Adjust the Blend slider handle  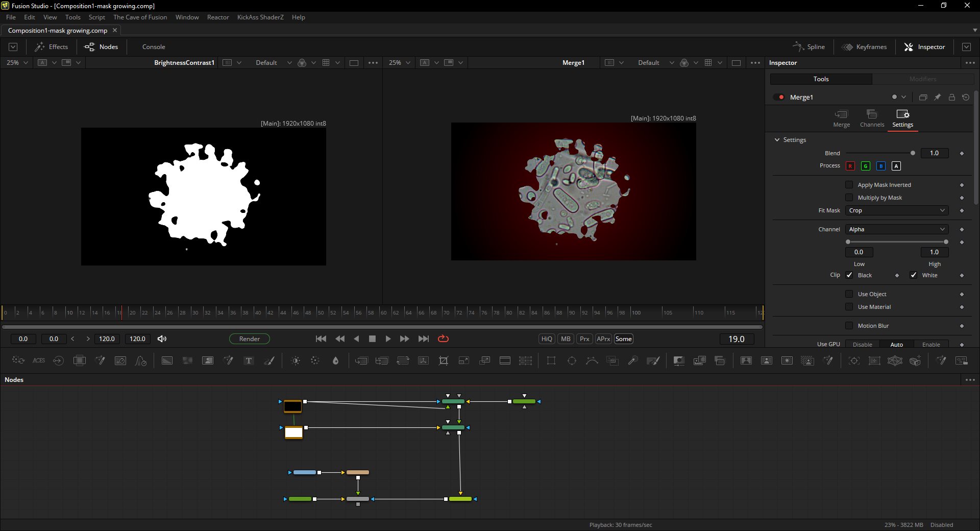(913, 153)
